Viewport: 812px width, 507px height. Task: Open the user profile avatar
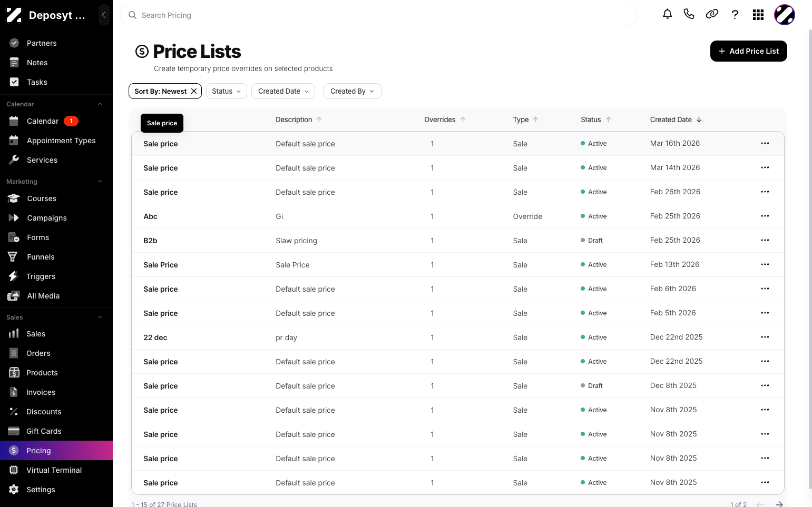[x=785, y=15]
